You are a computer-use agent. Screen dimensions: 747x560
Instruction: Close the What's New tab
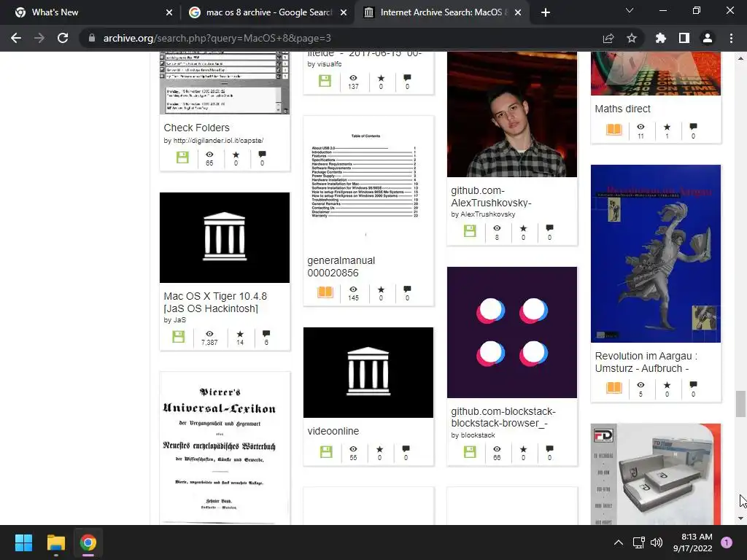[x=169, y=12]
